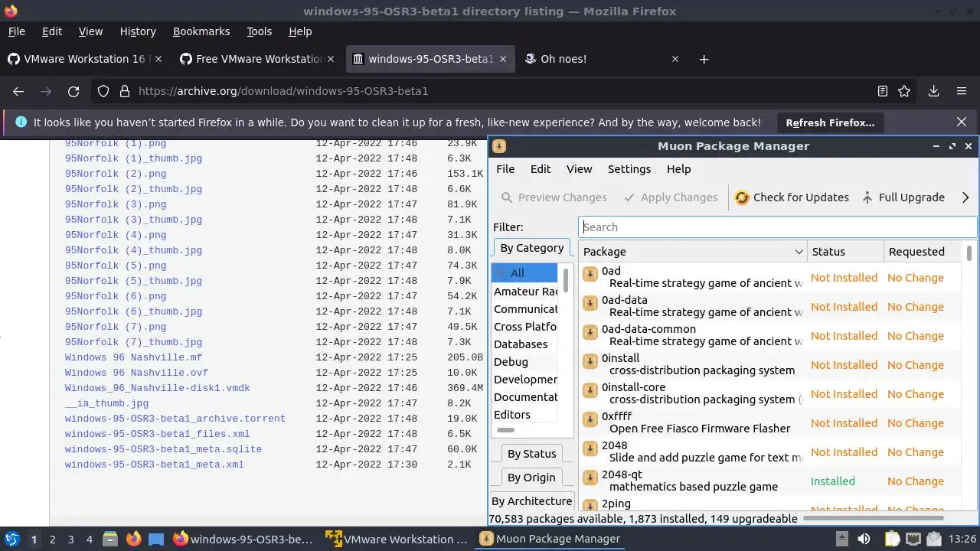980x551 pixels.
Task: Open Muon's Settings menu
Action: pyautogui.click(x=629, y=169)
